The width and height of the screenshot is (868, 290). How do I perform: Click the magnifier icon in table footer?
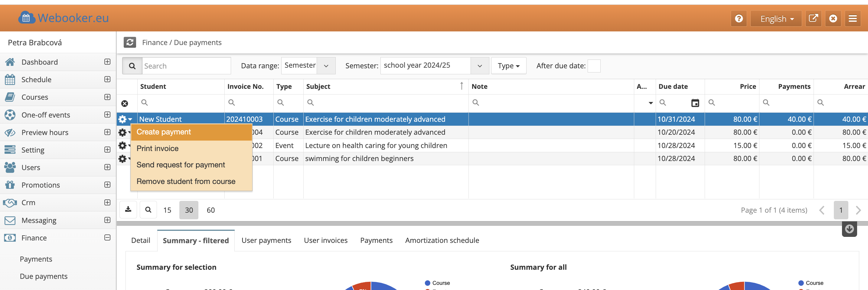pyautogui.click(x=148, y=210)
